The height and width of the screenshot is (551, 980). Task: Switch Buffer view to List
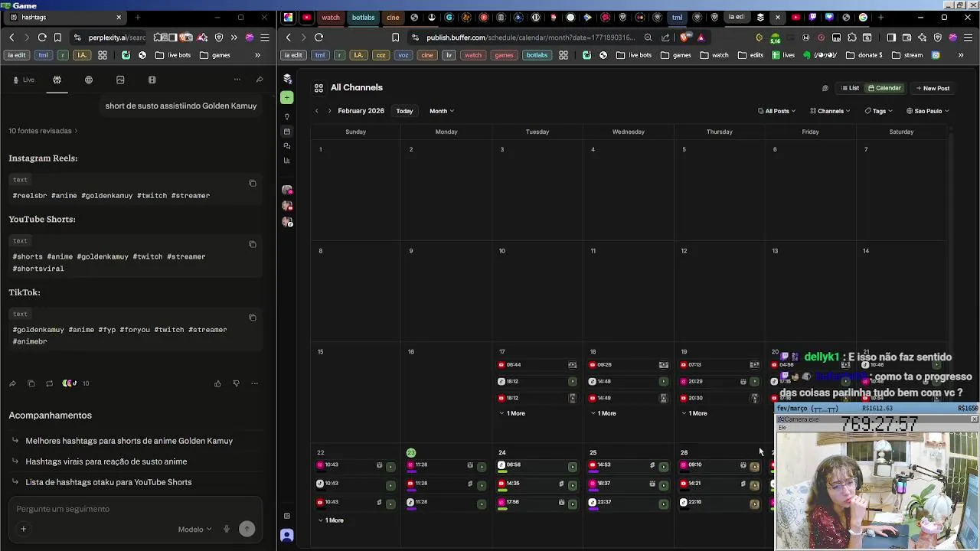point(850,88)
